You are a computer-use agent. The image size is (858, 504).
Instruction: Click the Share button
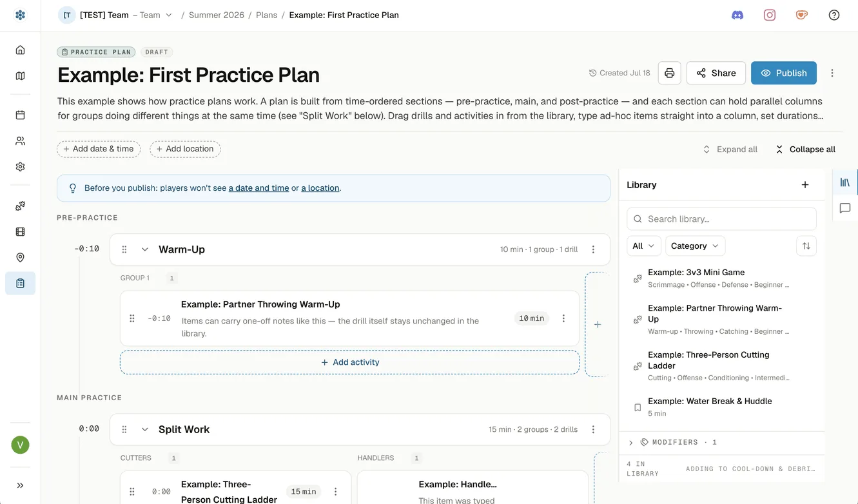click(x=716, y=73)
